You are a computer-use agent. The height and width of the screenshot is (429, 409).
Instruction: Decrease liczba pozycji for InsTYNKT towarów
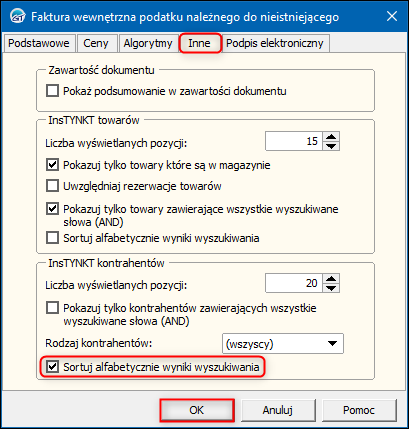click(x=331, y=146)
